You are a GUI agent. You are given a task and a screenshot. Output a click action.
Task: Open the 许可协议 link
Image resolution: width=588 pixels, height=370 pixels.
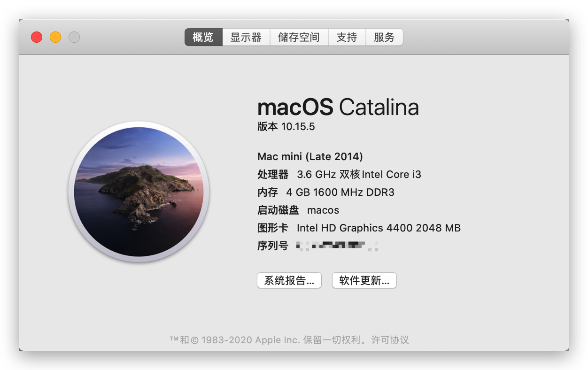390,339
